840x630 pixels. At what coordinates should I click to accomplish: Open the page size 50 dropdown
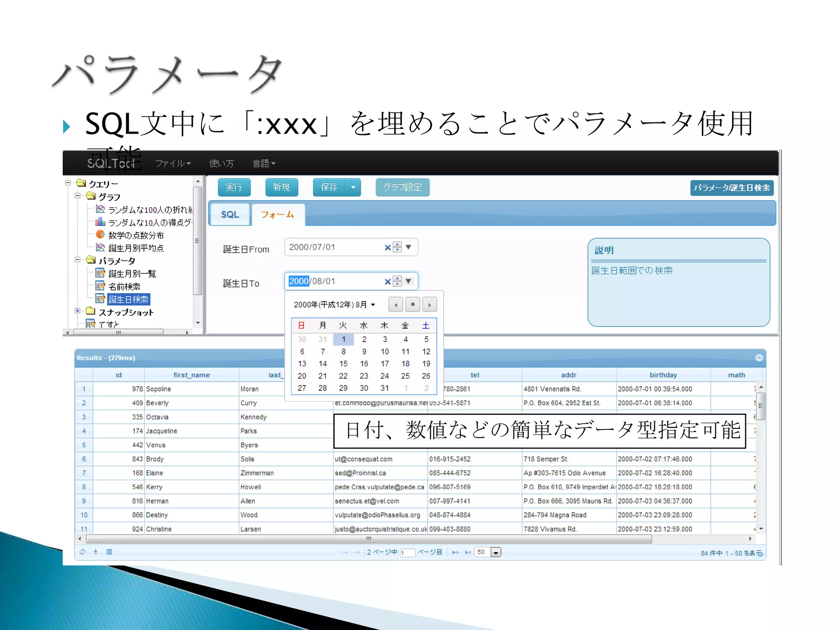click(x=496, y=552)
